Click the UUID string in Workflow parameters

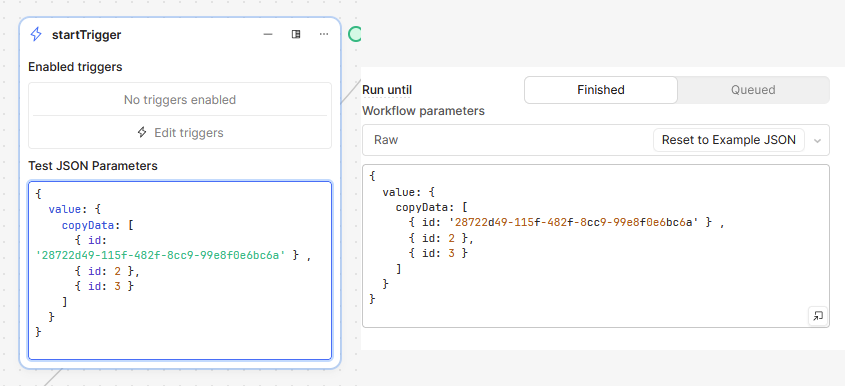(574, 222)
